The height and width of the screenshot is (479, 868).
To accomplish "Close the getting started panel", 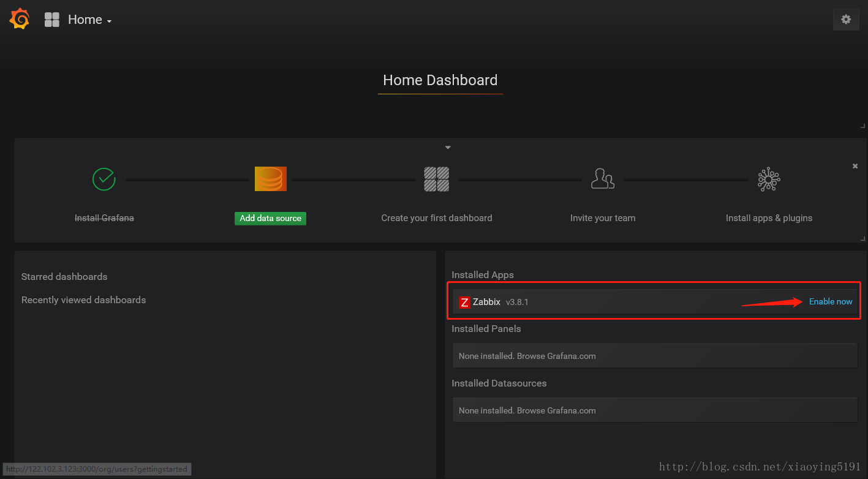I will coord(855,166).
